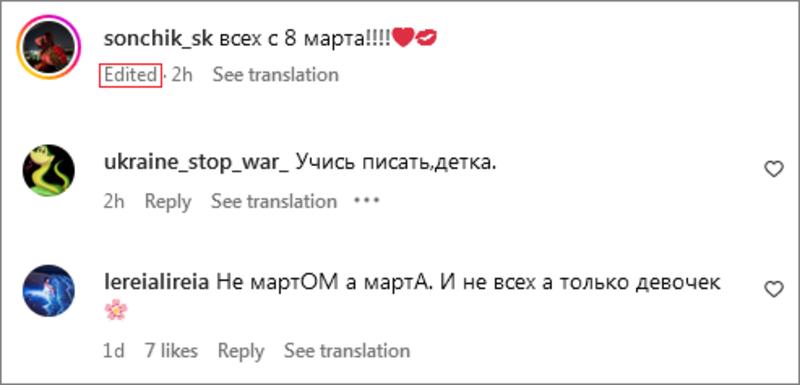Click the Edited label on caption

tap(131, 75)
